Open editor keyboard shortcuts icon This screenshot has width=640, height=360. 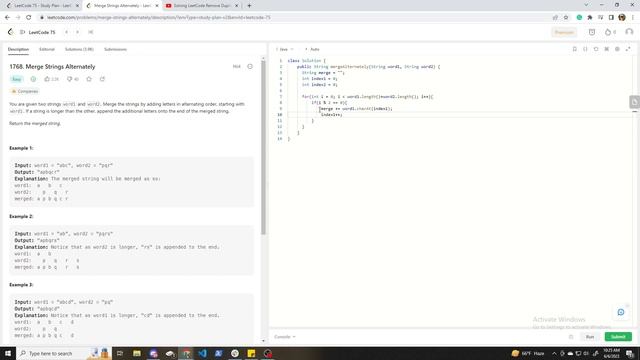point(607,49)
